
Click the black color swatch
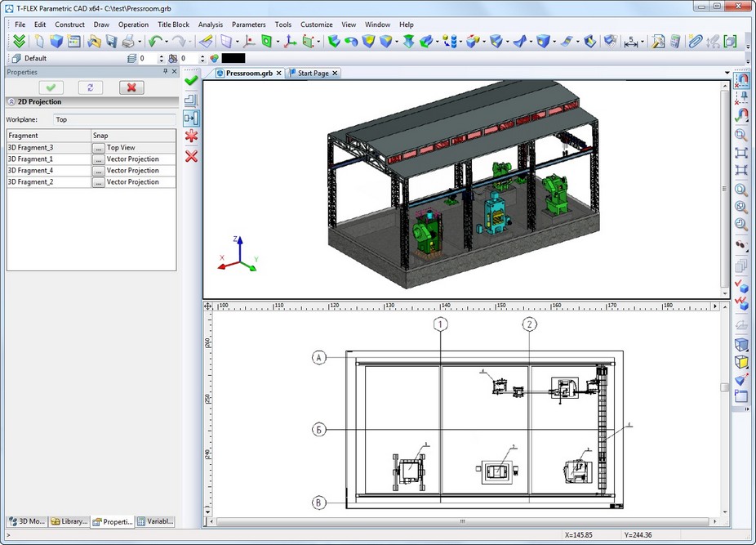coord(233,59)
